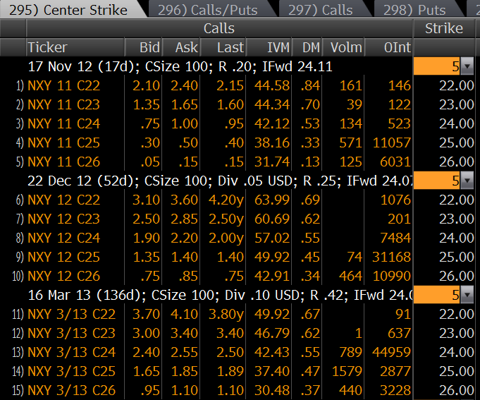
Task: Select the 17 Nov 12 (17d) expiry header row
Action: coord(180,66)
